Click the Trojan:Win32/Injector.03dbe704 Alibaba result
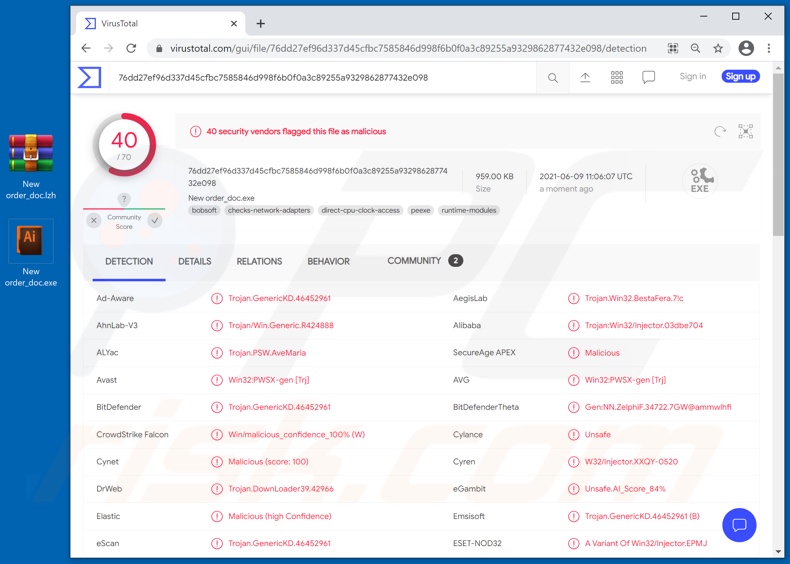The height and width of the screenshot is (564, 790). pyautogui.click(x=643, y=326)
